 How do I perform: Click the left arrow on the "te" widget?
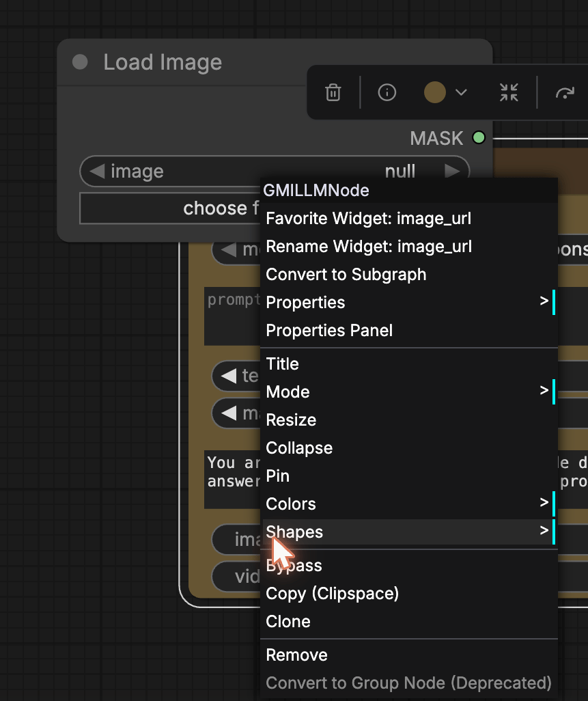click(229, 376)
